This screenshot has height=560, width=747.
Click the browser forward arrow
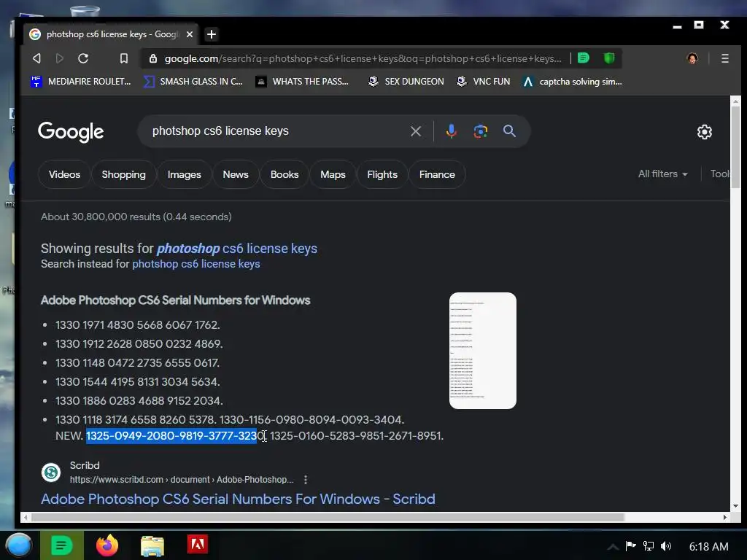(x=60, y=58)
